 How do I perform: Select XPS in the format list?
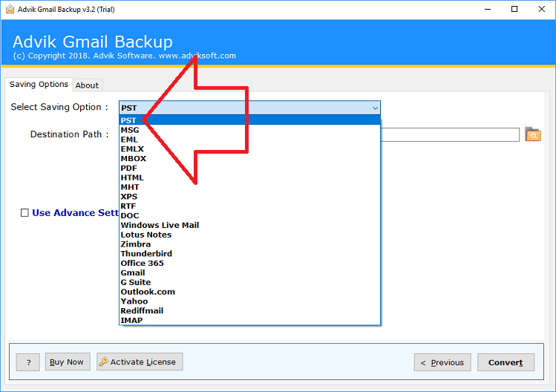pos(249,197)
